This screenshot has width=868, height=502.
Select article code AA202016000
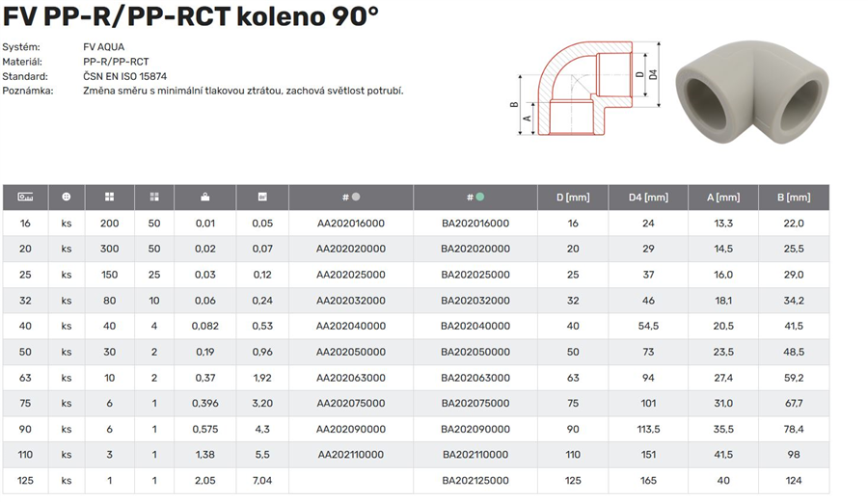click(x=351, y=224)
